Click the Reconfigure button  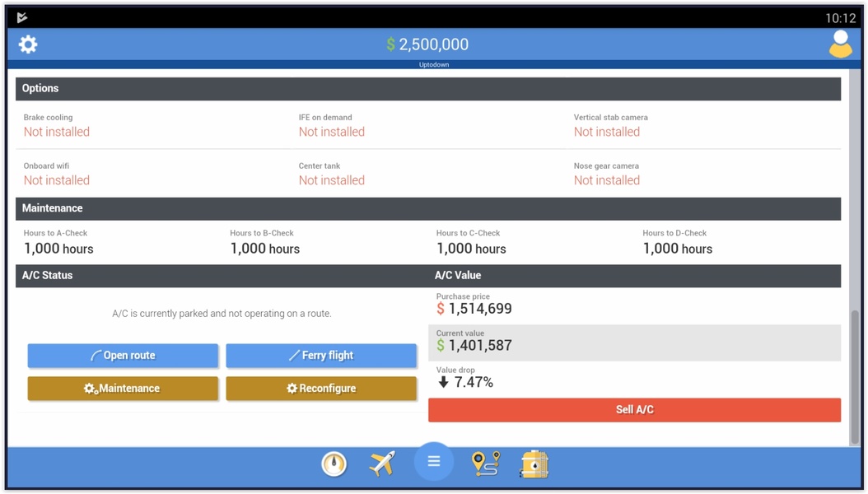tap(321, 389)
